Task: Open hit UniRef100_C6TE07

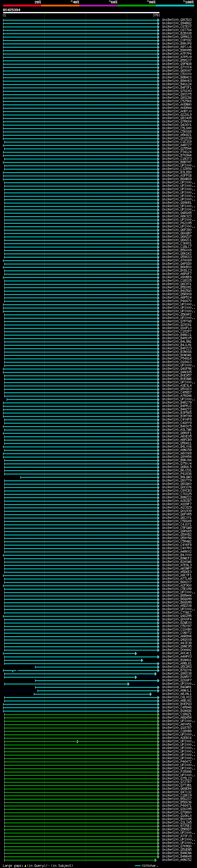Action: (x=177, y=26)
